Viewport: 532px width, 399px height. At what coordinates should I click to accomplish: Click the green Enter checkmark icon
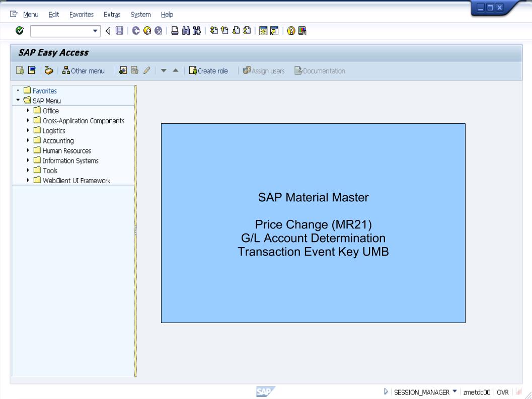[19, 31]
